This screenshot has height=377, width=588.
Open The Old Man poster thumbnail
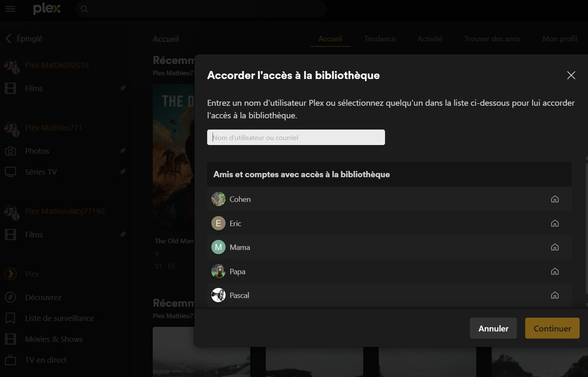point(174,157)
